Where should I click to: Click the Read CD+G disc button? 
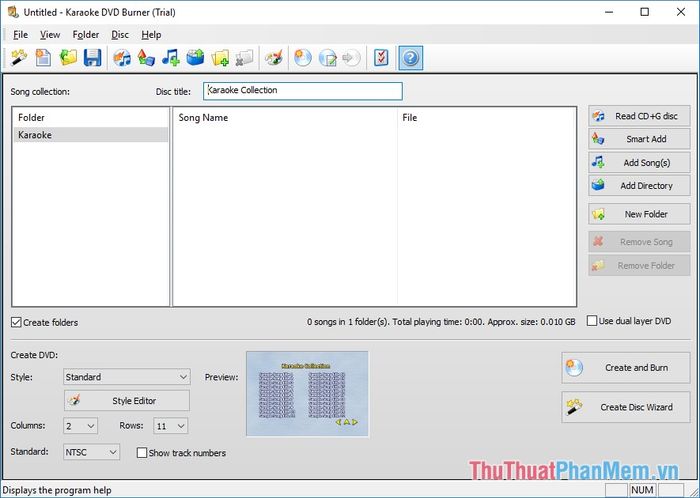639,116
